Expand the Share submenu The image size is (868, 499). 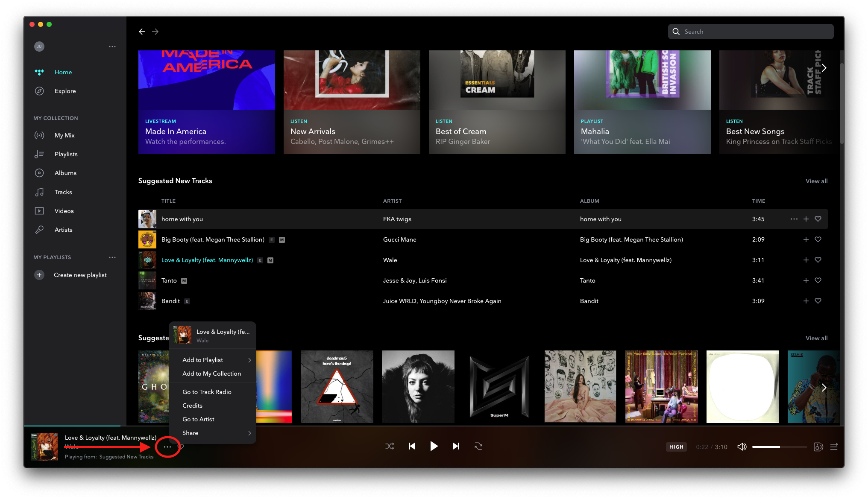tap(213, 433)
